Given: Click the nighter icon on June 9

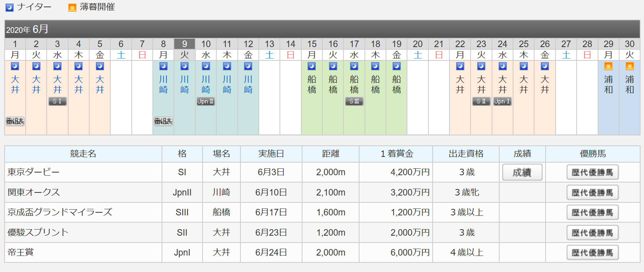Looking at the screenshot, I should click(x=185, y=66).
